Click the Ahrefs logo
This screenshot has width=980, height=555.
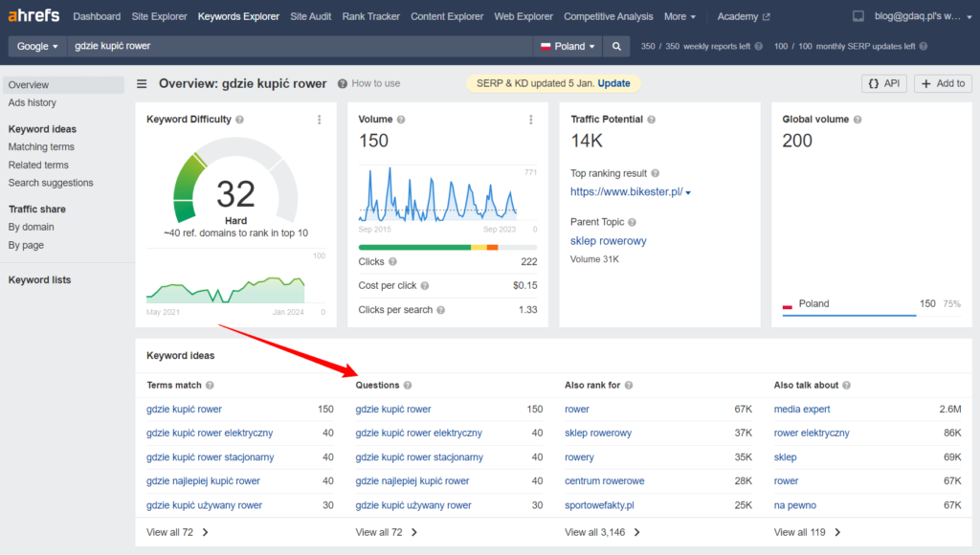[33, 16]
